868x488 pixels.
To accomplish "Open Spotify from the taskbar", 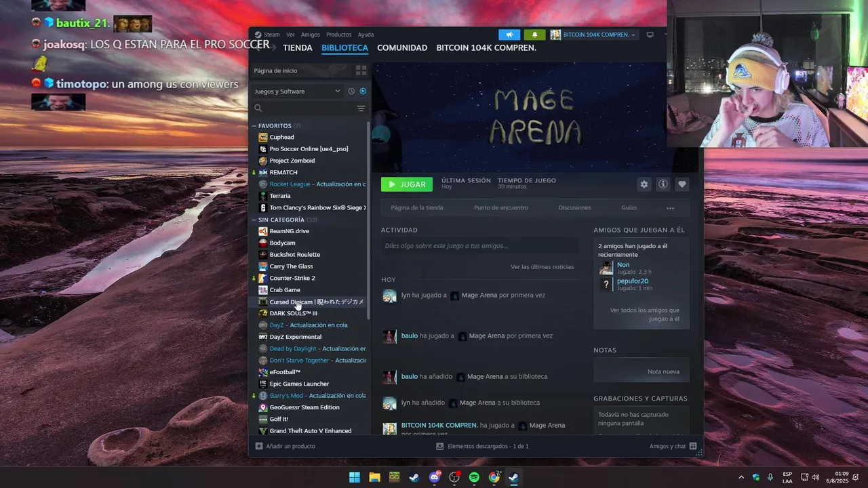I will pyautogui.click(x=474, y=477).
